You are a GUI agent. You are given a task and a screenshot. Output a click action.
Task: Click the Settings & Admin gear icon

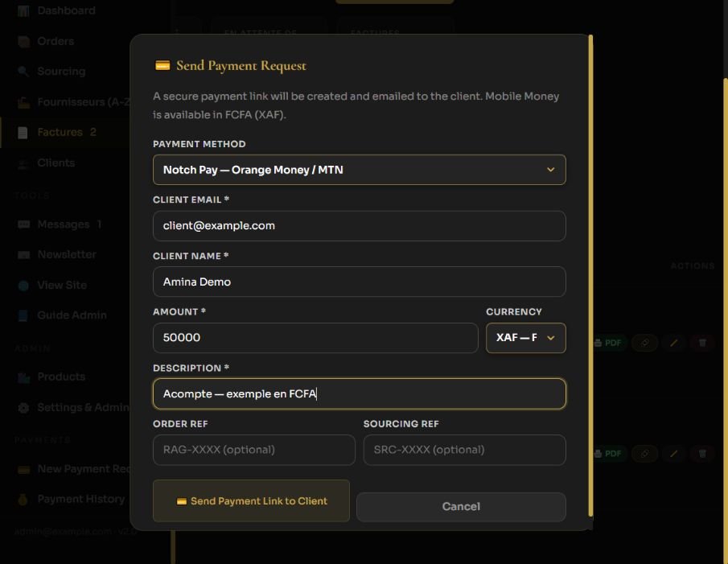[x=23, y=408]
